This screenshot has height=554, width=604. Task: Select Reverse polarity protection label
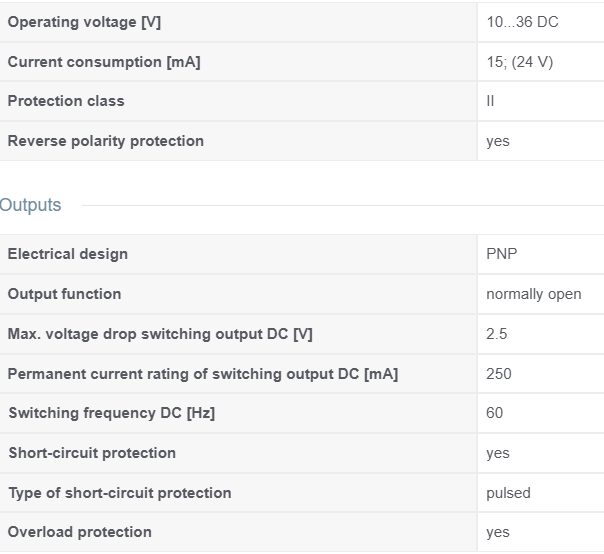point(106,141)
